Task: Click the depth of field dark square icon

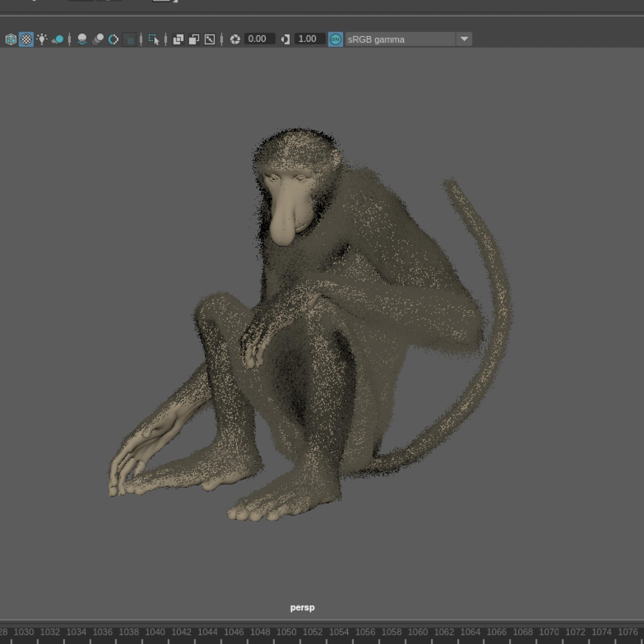Action: coord(129,40)
